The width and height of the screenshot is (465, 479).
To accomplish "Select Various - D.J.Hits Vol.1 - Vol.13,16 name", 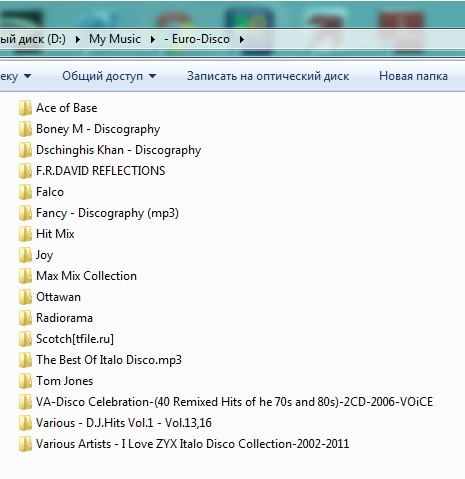I will [x=124, y=423].
